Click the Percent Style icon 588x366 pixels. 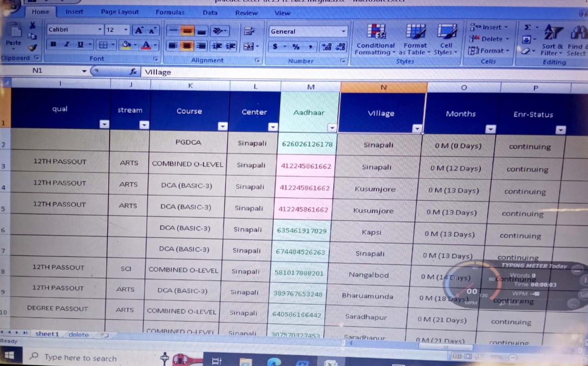point(296,47)
